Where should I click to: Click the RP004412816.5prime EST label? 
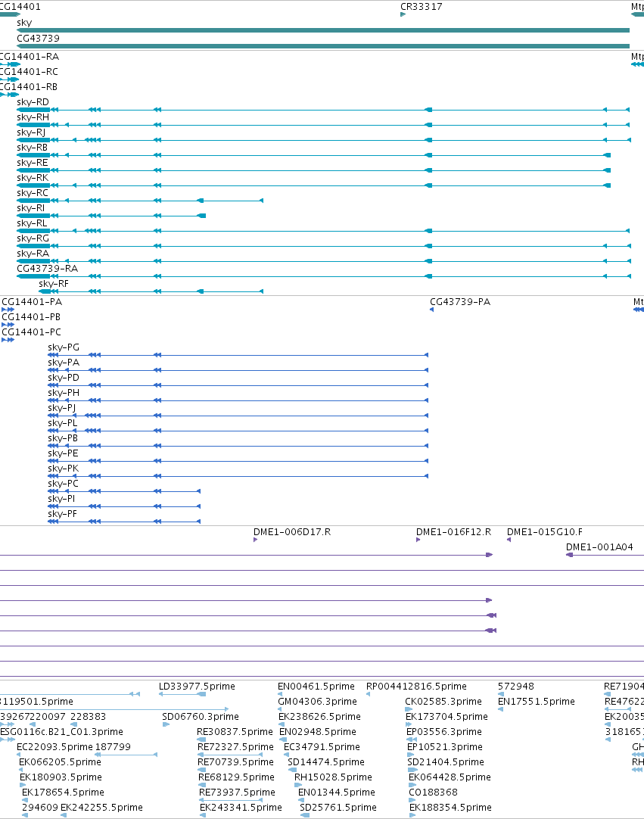[x=416, y=687]
